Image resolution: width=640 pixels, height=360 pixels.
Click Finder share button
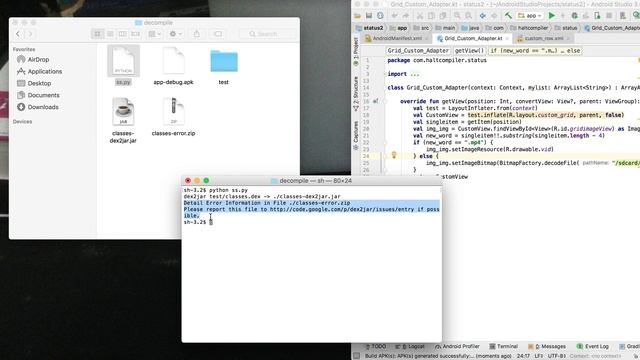(197, 34)
